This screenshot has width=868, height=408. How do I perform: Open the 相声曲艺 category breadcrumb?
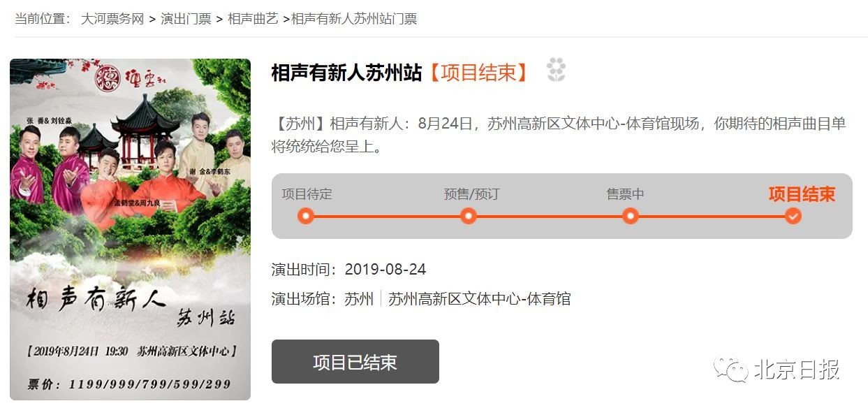253,19
